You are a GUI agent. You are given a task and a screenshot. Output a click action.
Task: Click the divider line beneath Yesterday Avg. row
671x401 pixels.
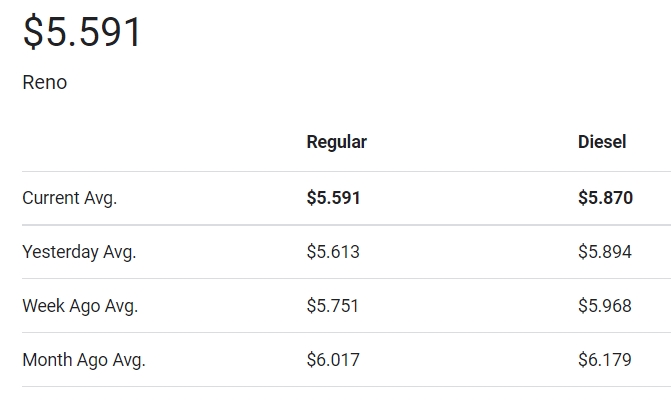click(346, 279)
